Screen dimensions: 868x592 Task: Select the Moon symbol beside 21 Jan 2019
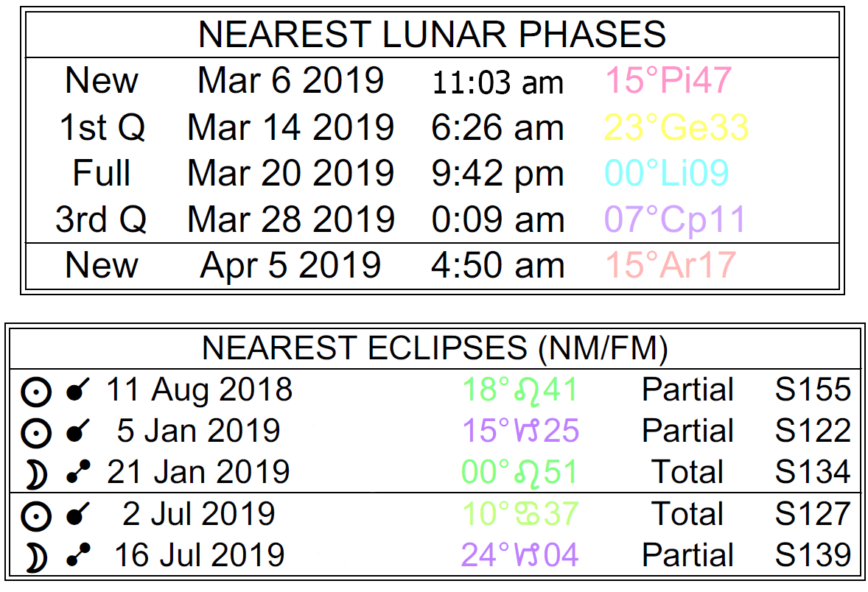[36, 474]
